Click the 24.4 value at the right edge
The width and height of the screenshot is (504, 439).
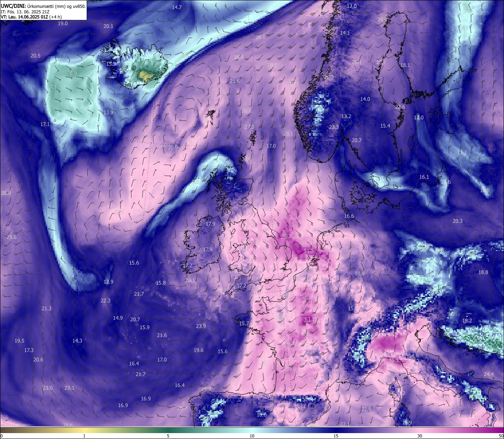coord(489,374)
